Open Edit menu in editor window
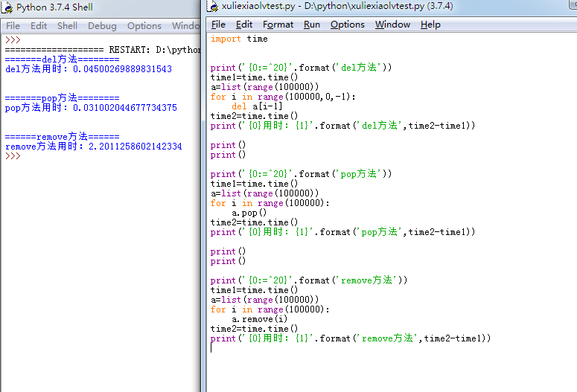Image resolution: width=577 pixels, height=392 pixels. pyautogui.click(x=244, y=25)
